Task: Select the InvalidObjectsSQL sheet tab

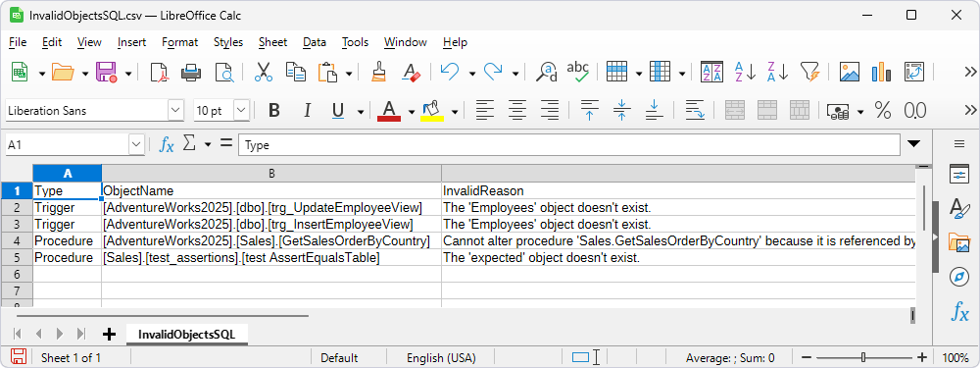Action: point(187,335)
